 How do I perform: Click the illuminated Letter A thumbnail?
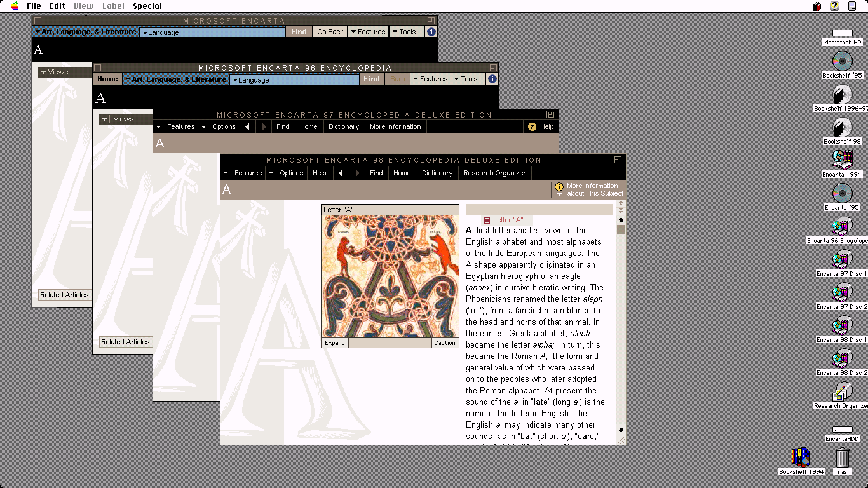tap(390, 276)
